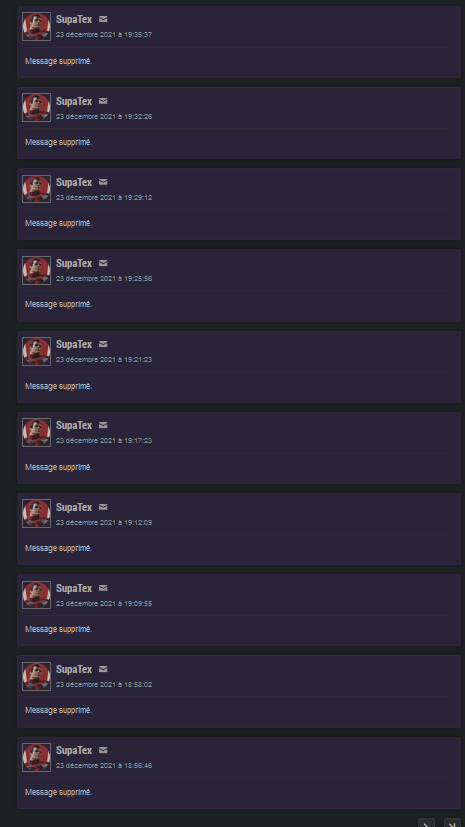Jump to the last page arrow
This screenshot has width=465, height=827.
[452, 823]
